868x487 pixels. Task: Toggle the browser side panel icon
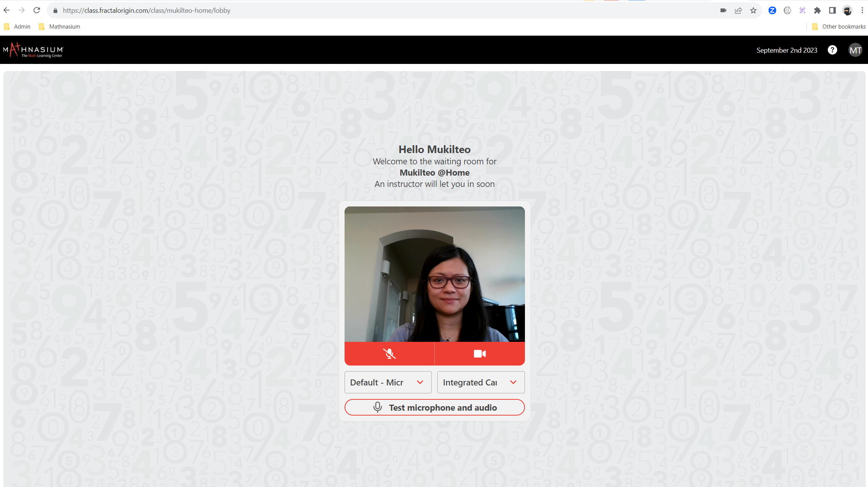click(x=832, y=11)
